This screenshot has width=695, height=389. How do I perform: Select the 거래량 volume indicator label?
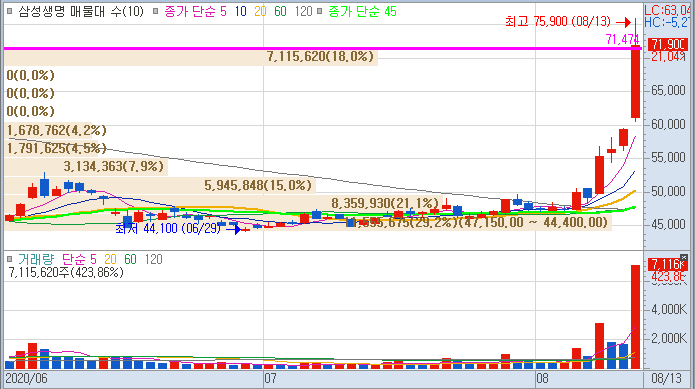[x=35, y=259]
